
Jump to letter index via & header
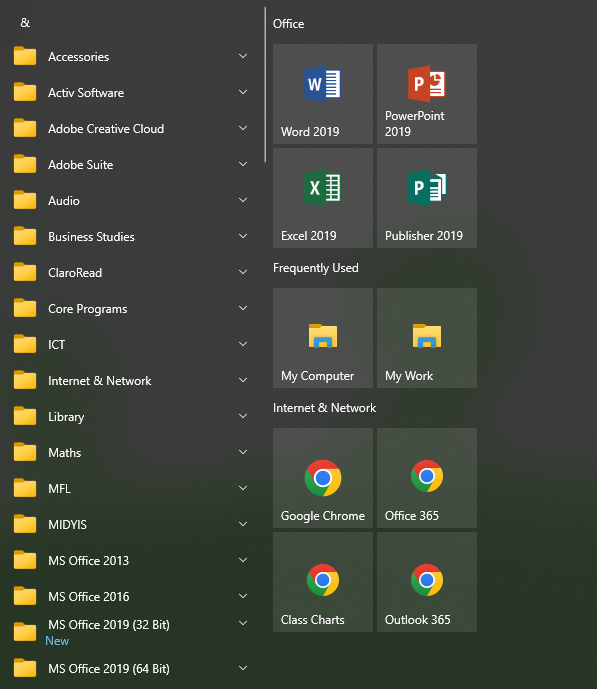[x=25, y=23]
